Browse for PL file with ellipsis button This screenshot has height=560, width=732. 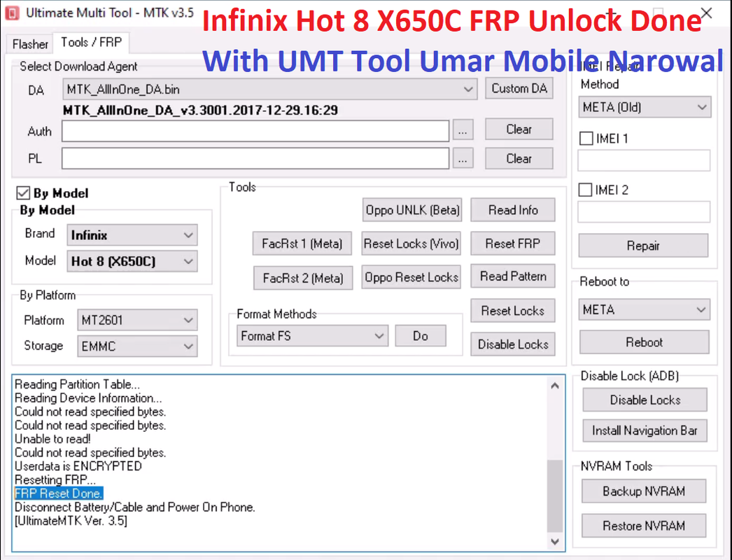pyautogui.click(x=463, y=159)
